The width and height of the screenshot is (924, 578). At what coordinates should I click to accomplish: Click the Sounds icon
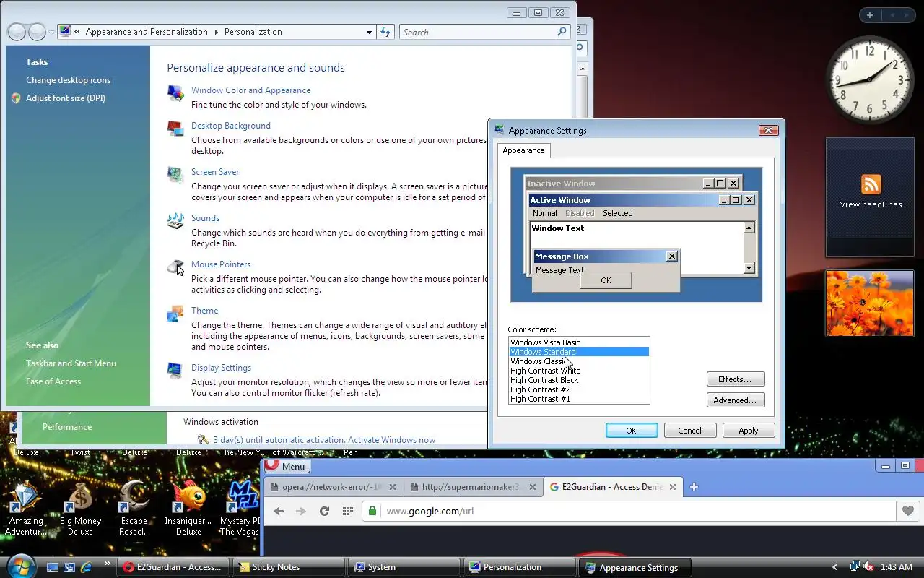175,221
